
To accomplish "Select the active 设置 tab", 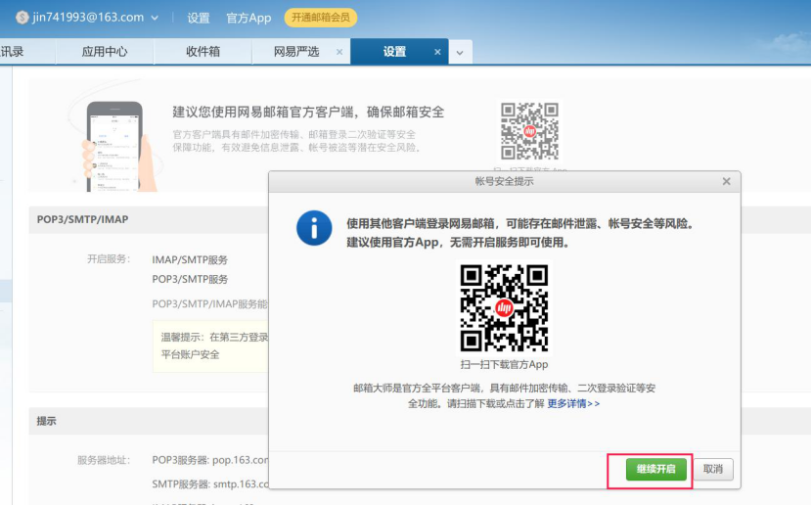I will point(394,51).
